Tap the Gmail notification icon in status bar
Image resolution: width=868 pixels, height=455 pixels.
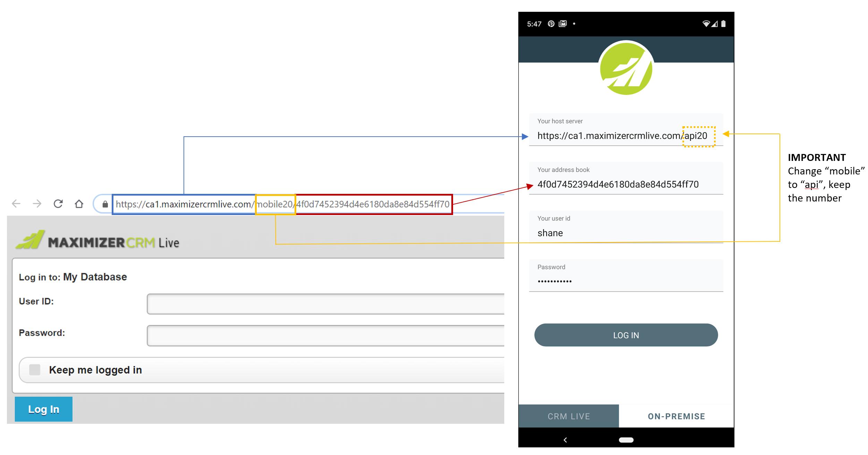click(x=563, y=24)
